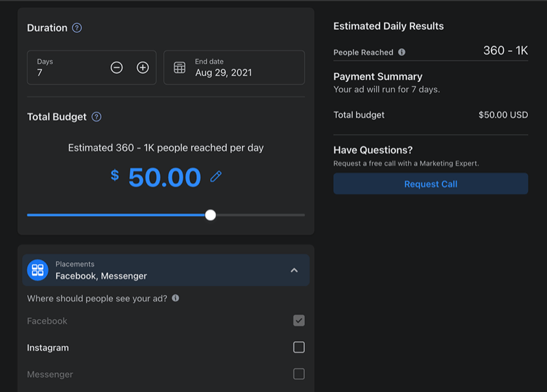Click the Days value field

tap(92, 68)
